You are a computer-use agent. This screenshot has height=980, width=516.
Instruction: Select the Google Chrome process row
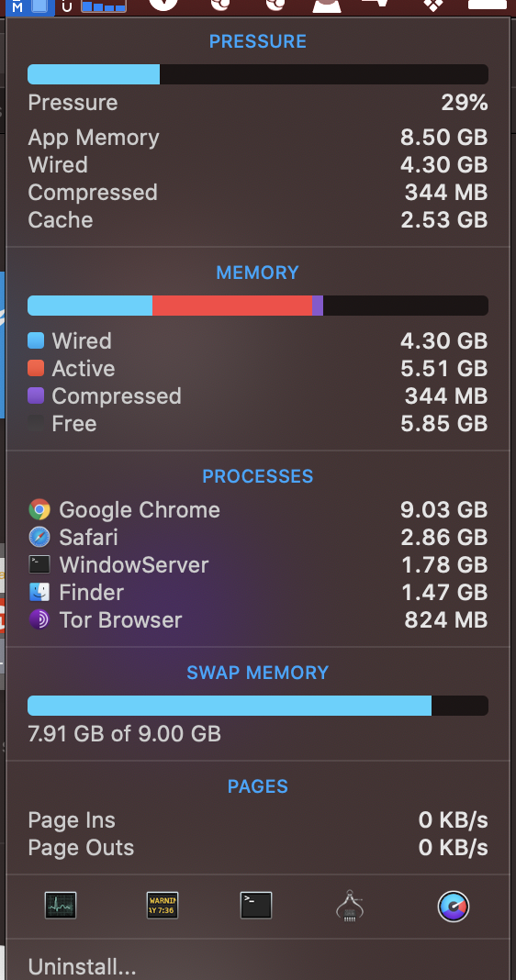coord(258,510)
